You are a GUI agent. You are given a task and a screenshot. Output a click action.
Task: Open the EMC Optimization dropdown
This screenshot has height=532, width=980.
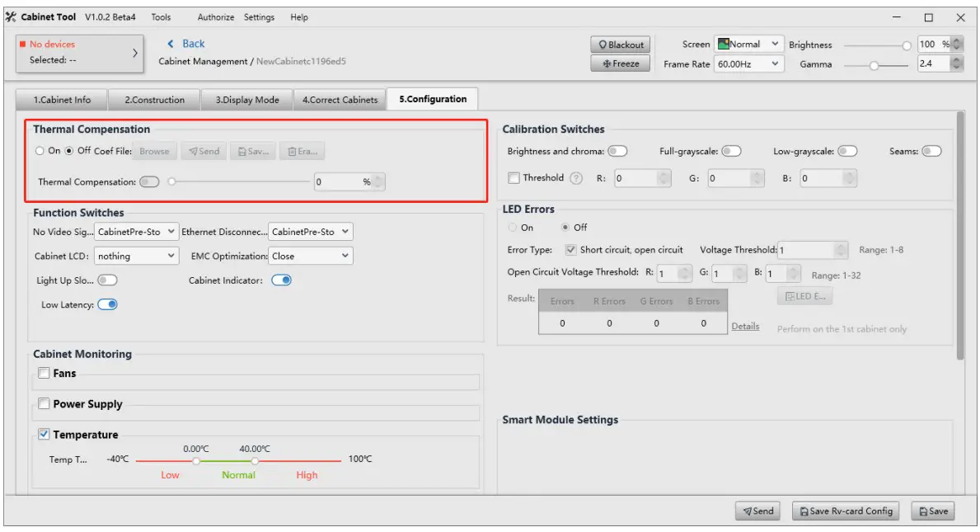click(311, 257)
